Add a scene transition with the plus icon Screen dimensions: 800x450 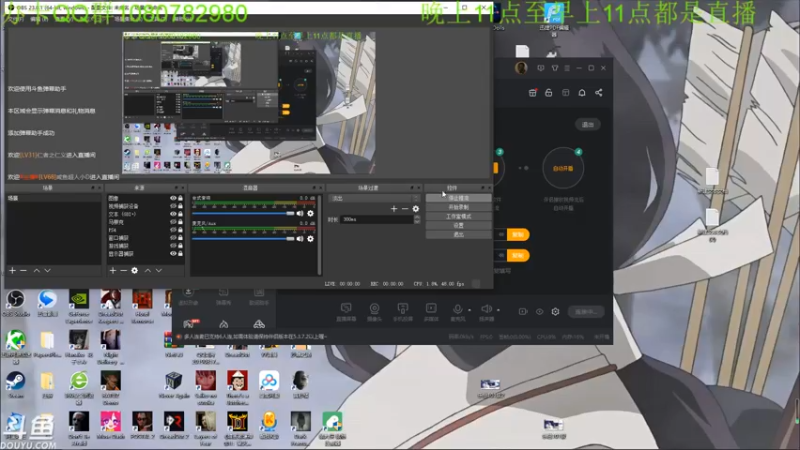click(393, 209)
